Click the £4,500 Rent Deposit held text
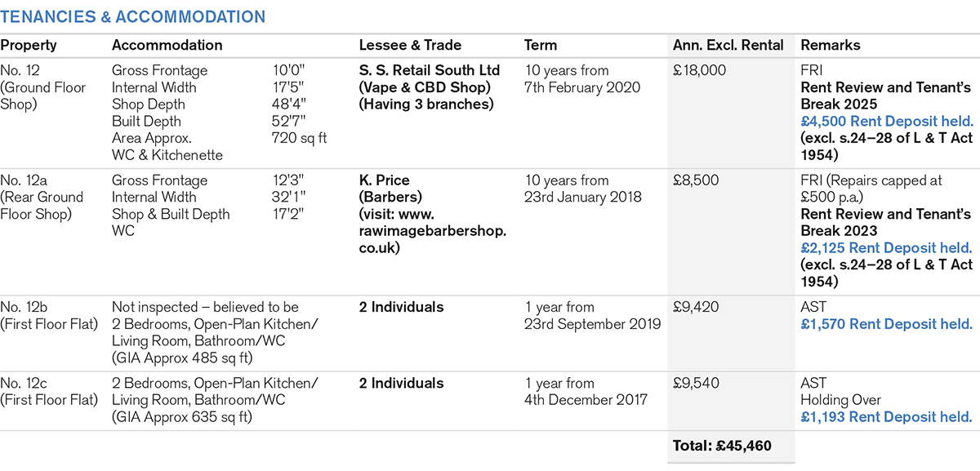Viewport: 980px width, 471px height. (886, 121)
